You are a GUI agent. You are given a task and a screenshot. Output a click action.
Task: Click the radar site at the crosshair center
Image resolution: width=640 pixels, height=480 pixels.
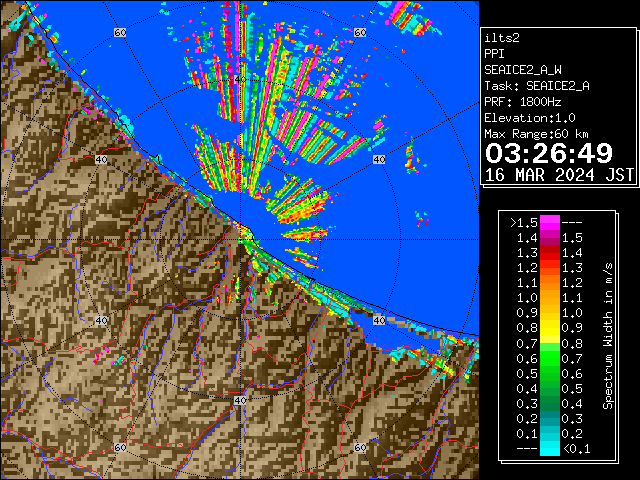240,240
